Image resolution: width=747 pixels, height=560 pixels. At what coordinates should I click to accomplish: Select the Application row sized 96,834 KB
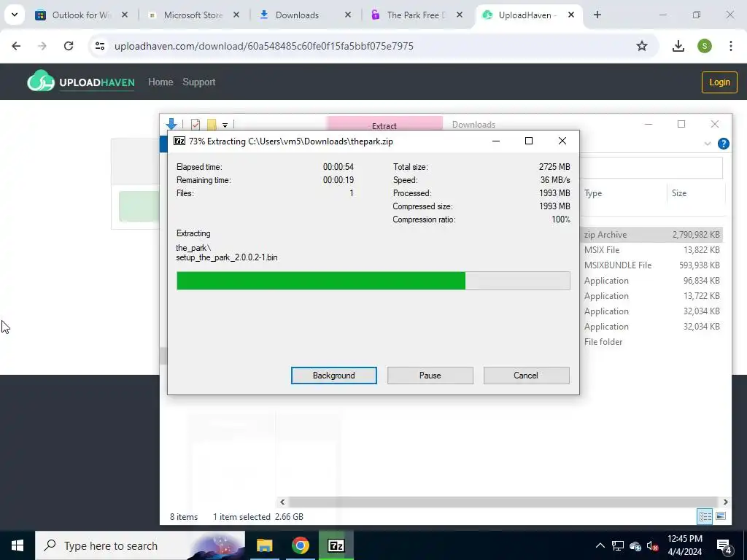(651, 281)
